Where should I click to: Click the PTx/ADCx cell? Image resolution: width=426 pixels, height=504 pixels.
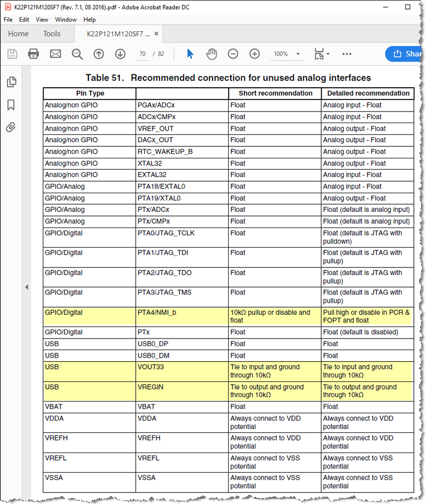click(182, 209)
